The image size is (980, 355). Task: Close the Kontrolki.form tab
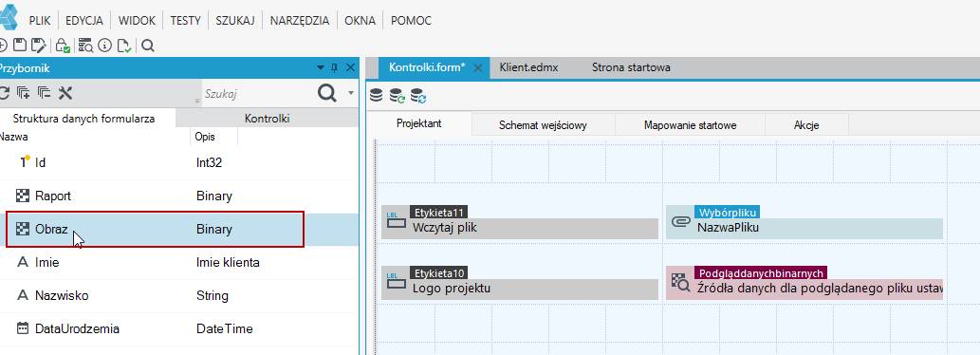(x=478, y=68)
